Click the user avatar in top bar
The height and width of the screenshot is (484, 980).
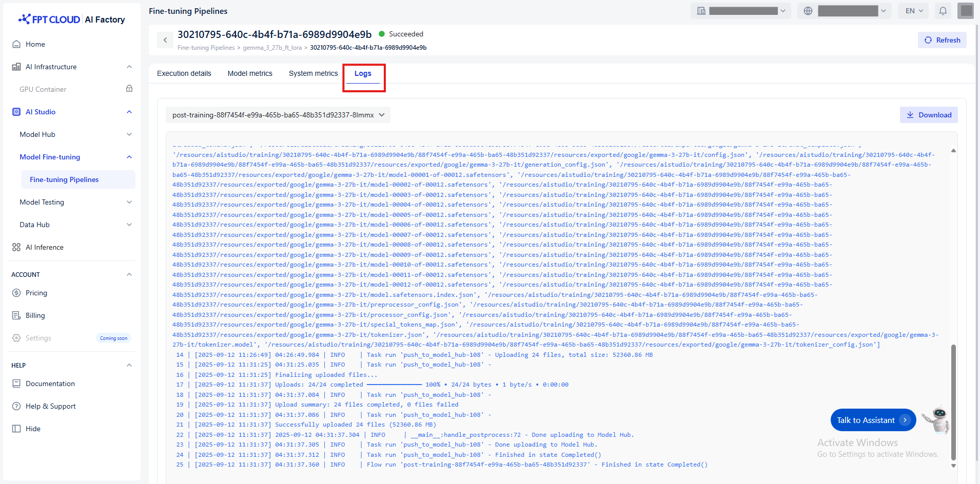tap(965, 11)
